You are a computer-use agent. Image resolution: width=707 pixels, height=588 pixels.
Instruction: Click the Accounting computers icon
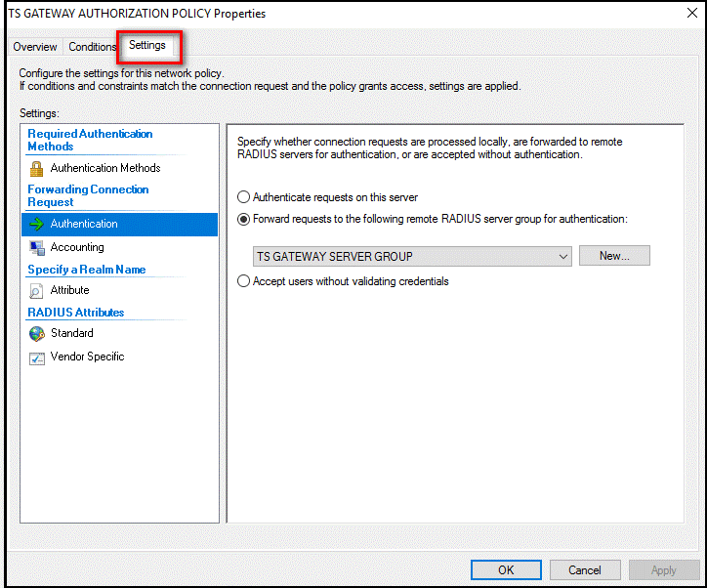(37, 247)
